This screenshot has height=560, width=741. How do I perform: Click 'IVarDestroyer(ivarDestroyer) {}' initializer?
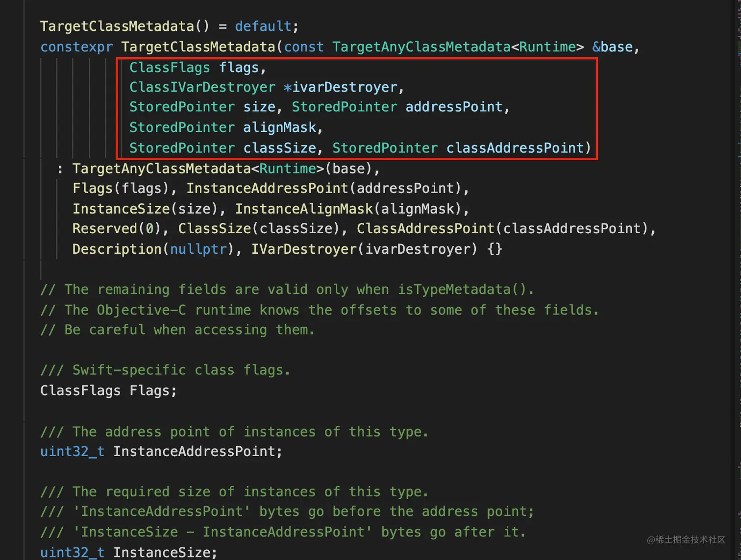[x=377, y=249]
